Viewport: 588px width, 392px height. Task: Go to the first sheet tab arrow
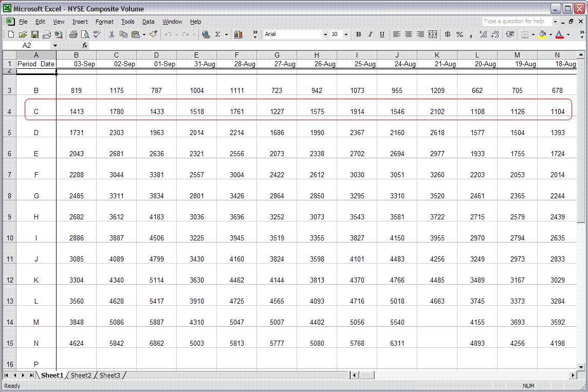point(6,375)
